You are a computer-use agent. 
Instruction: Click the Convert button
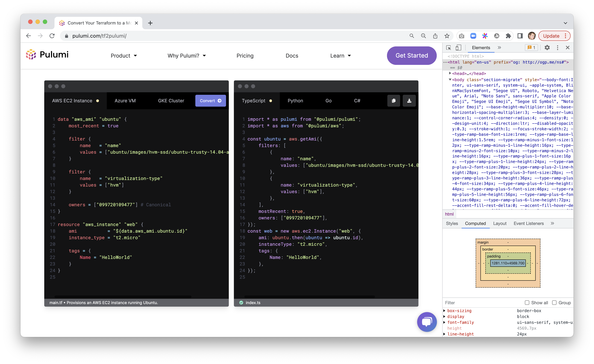210,101
